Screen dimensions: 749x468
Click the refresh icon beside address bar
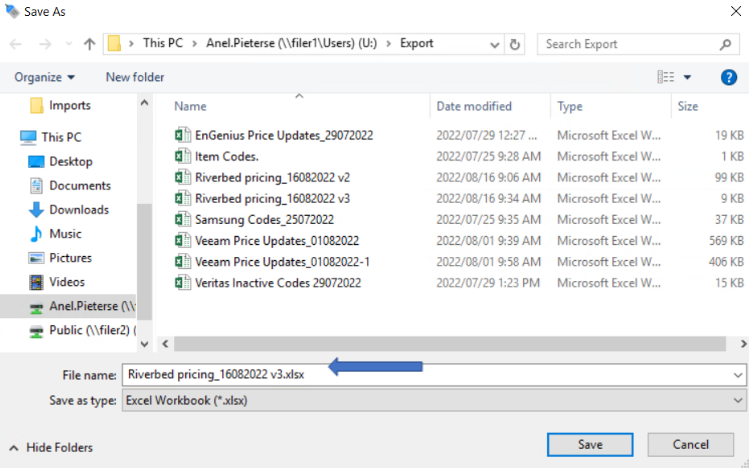(515, 45)
